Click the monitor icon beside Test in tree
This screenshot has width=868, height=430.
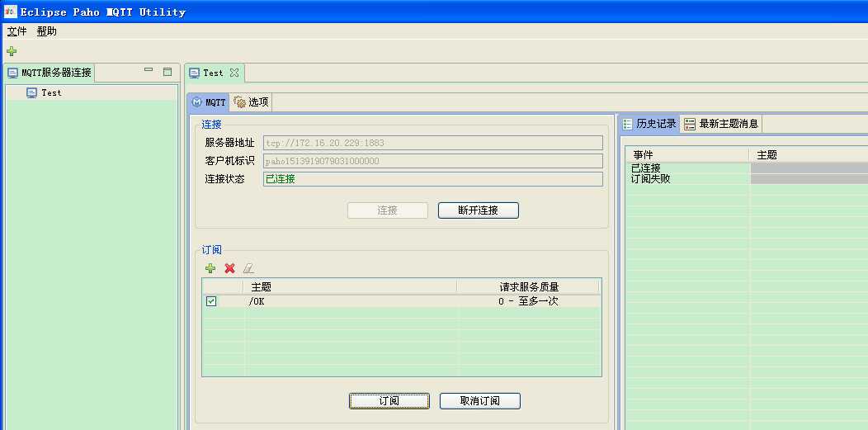pyautogui.click(x=32, y=93)
